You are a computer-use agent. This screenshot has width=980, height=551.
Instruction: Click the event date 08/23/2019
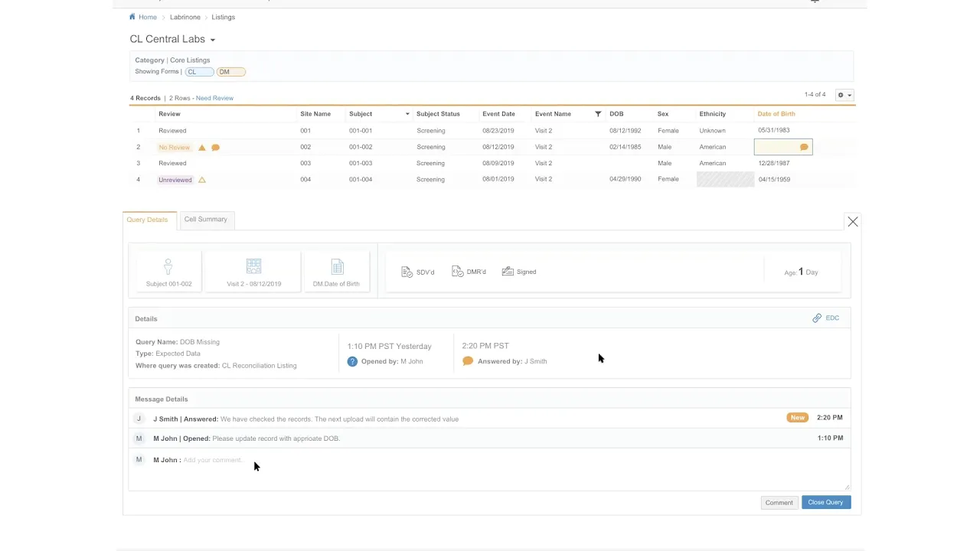tap(498, 131)
